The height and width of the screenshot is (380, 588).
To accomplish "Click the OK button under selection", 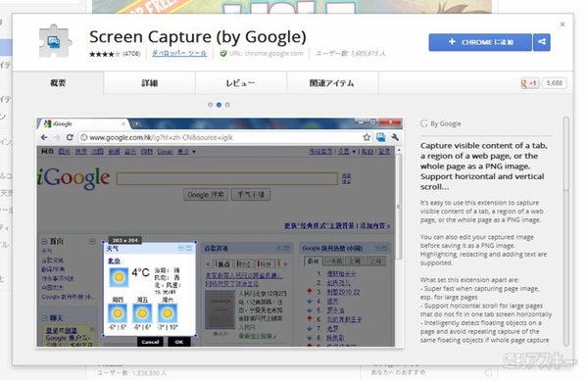I will (179, 342).
